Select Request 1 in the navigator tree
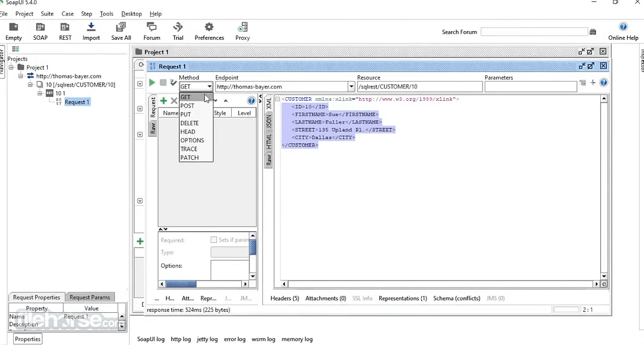 click(77, 102)
